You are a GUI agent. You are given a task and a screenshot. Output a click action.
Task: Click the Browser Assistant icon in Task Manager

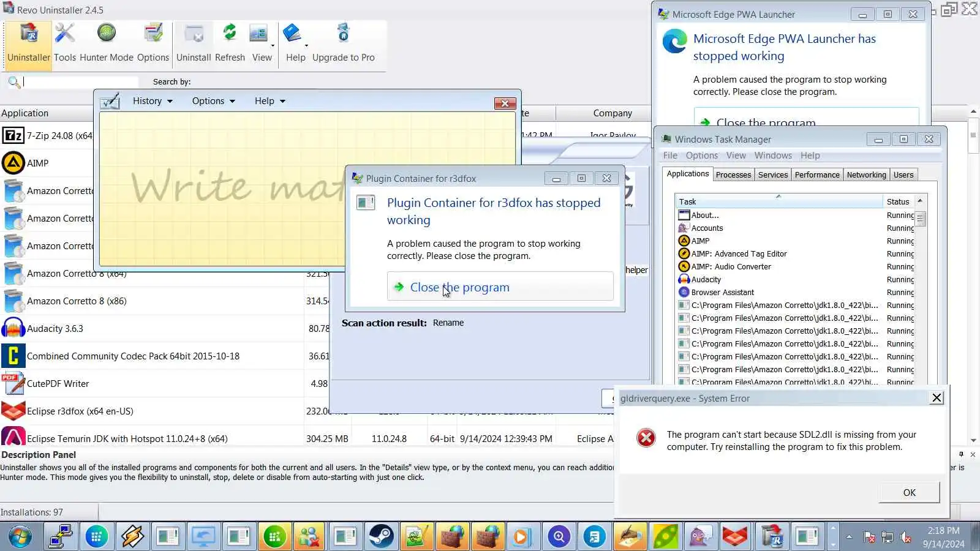click(x=684, y=292)
